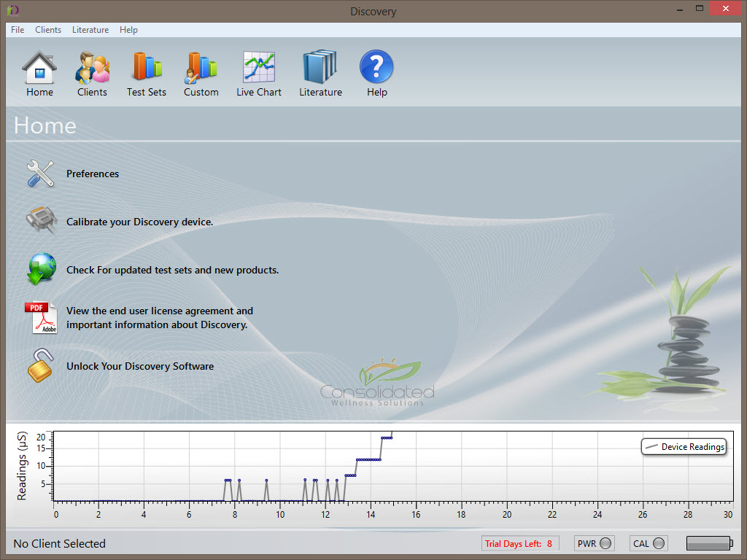
Task: Open the File menu
Action: (18, 29)
